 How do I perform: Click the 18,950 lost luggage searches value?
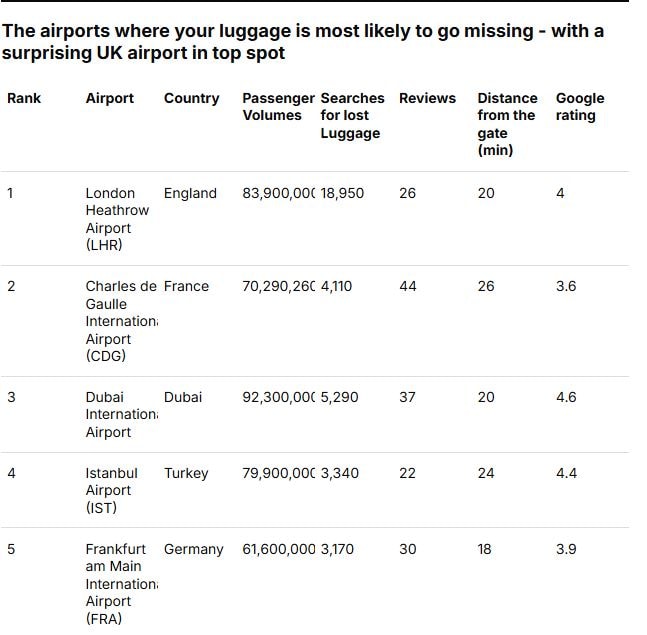[x=342, y=193]
